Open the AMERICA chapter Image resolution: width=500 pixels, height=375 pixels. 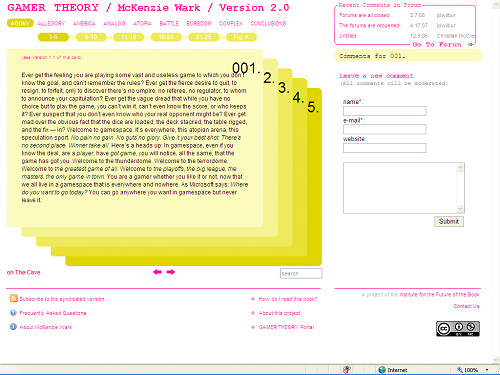(84, 23)
